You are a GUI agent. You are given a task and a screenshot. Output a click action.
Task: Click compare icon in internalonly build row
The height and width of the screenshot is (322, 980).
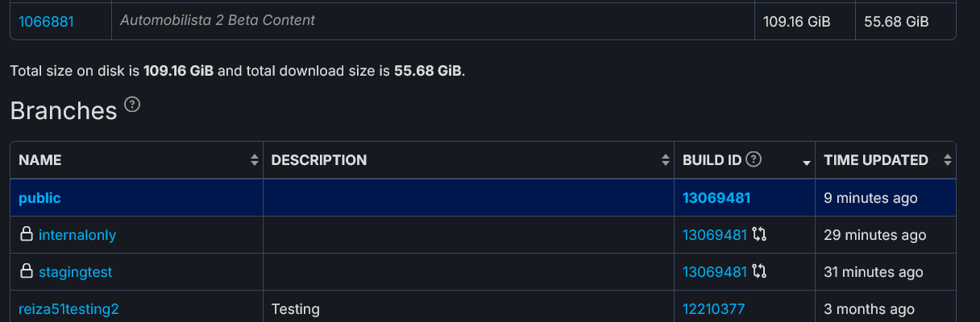pos(759,235)
